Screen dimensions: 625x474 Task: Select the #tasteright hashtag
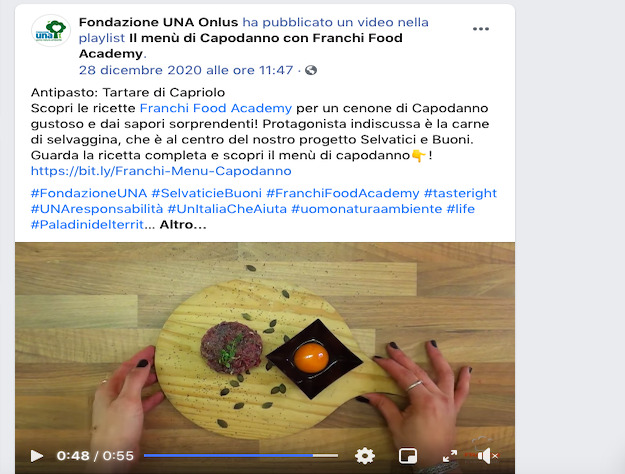point(460,193)
